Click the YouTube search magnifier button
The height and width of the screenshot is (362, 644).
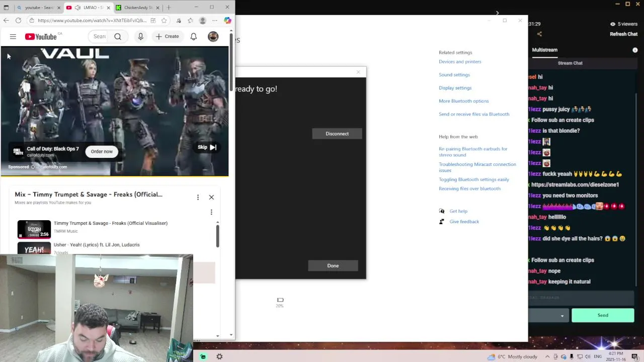[118, 37]
